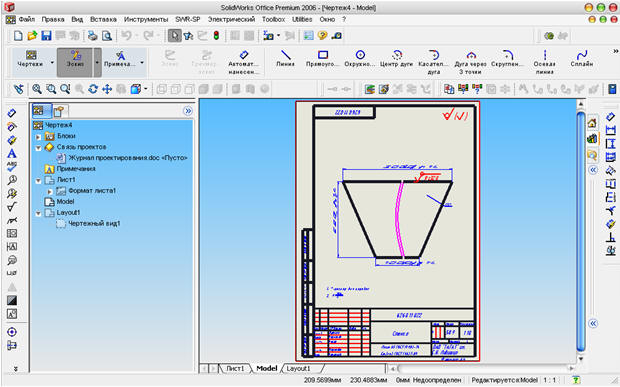The image size is (620, 387).
Task: Collapse the right task pane double-chevron
Action: pos(593,170)
